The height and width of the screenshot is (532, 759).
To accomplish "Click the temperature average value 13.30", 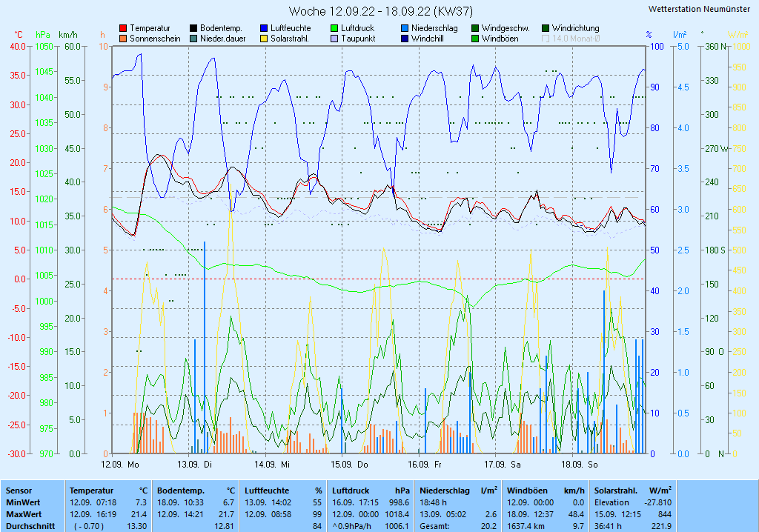I will 136,526.
